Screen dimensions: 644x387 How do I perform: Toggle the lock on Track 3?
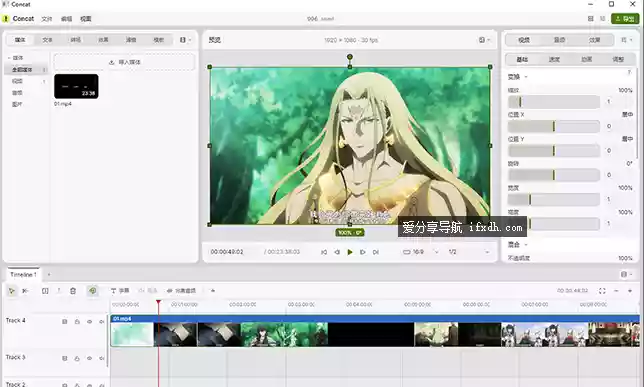click(x=77, y=358)
